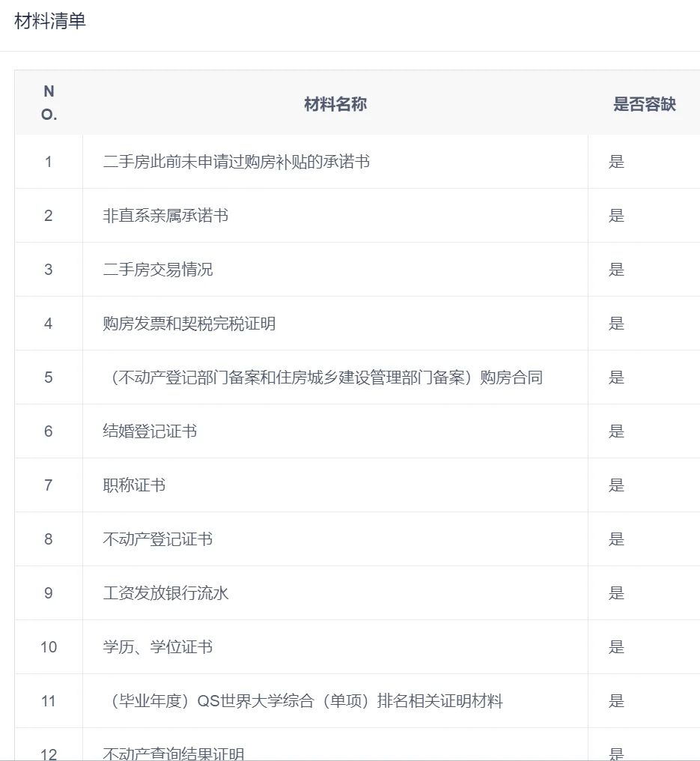700x761 pixels.
Task: Click 是 in the 学历、学位证书 row
Action: (616, 646)
